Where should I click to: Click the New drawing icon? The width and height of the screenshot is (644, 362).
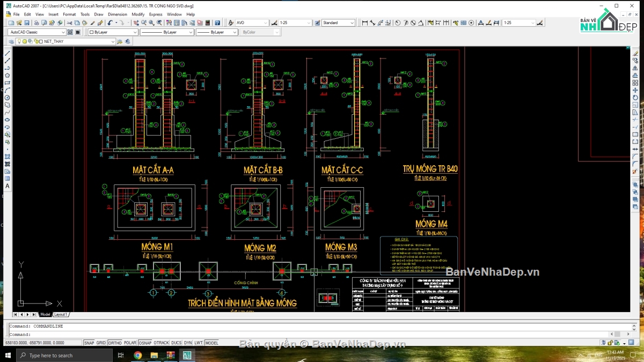pyautogui.click(x=11, y=23)
